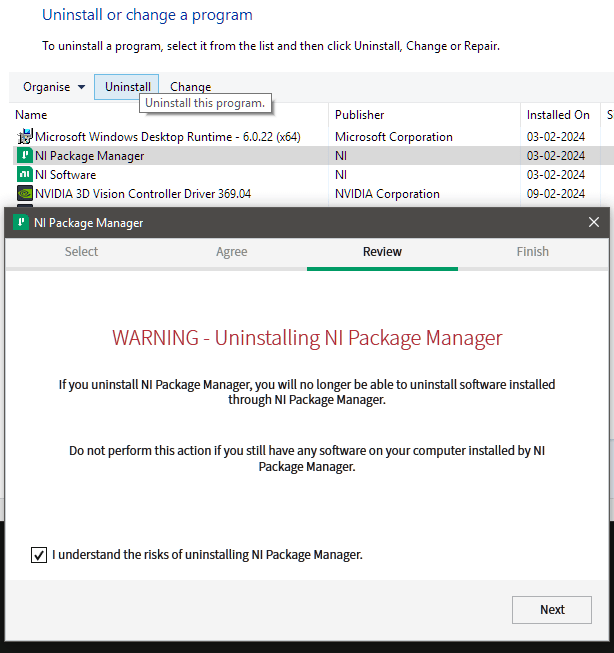Click the 'I understand the risks' checkbox label
The width and height of the screenshot is (614, 653).
[x=207, y=555]
